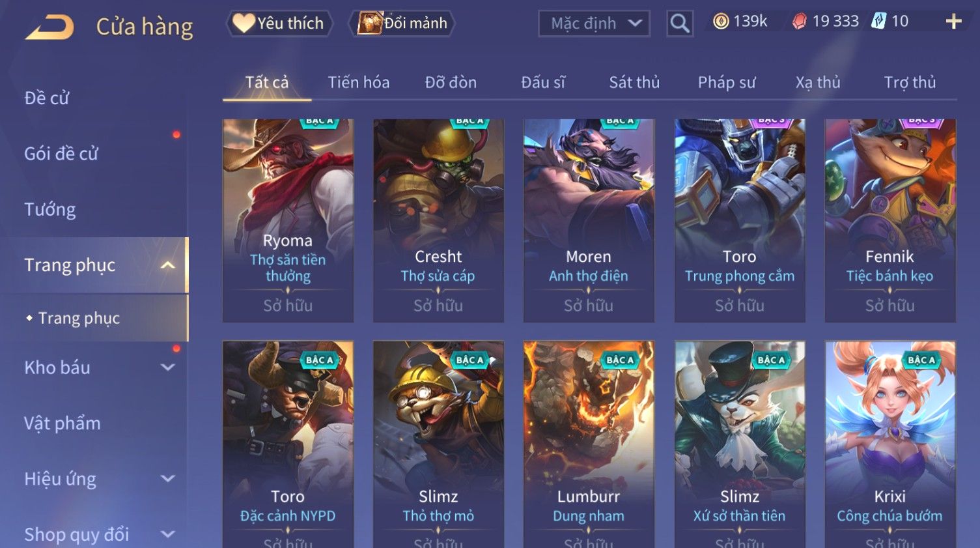The width and height of the screenshot is (980, 548).
Task: Tap the plus icon to add currency
Action: [953, 22]
